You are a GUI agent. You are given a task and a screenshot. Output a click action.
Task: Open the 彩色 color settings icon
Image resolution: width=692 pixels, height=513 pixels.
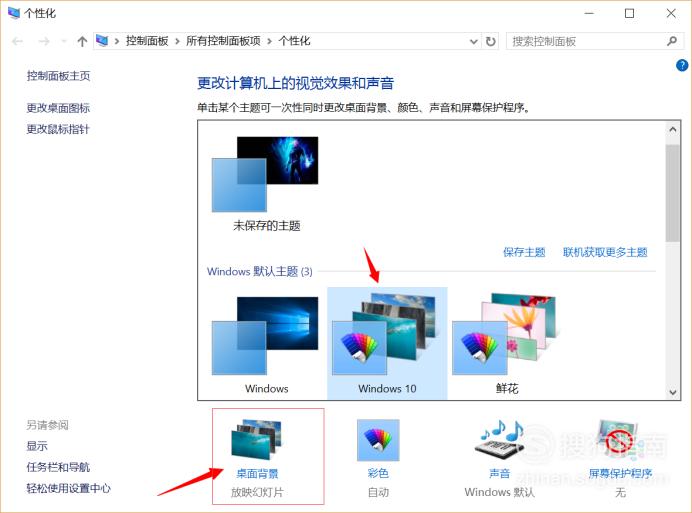[378, 440]
